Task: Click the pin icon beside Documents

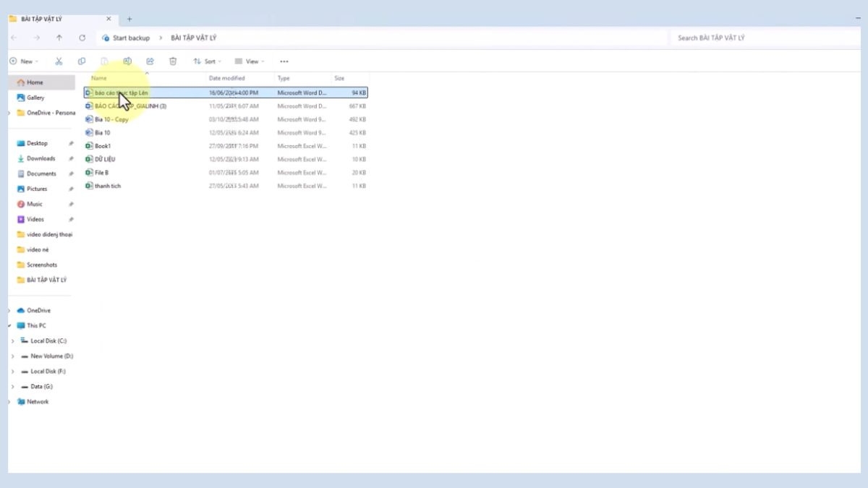Action: [x=71, y=174]
